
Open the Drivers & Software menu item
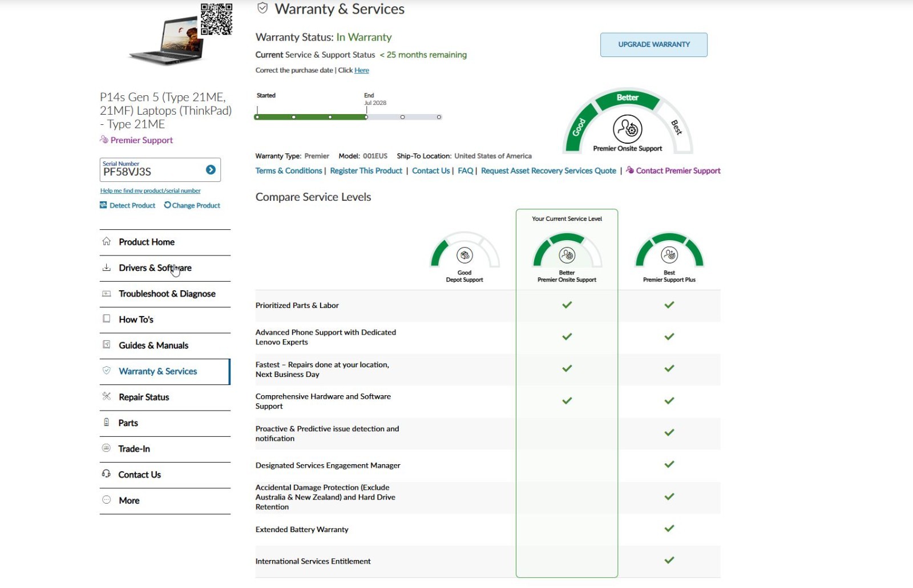[165, 268]
